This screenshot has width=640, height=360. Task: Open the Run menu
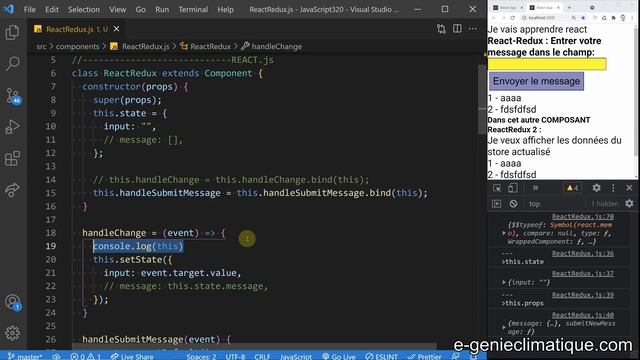162,9
